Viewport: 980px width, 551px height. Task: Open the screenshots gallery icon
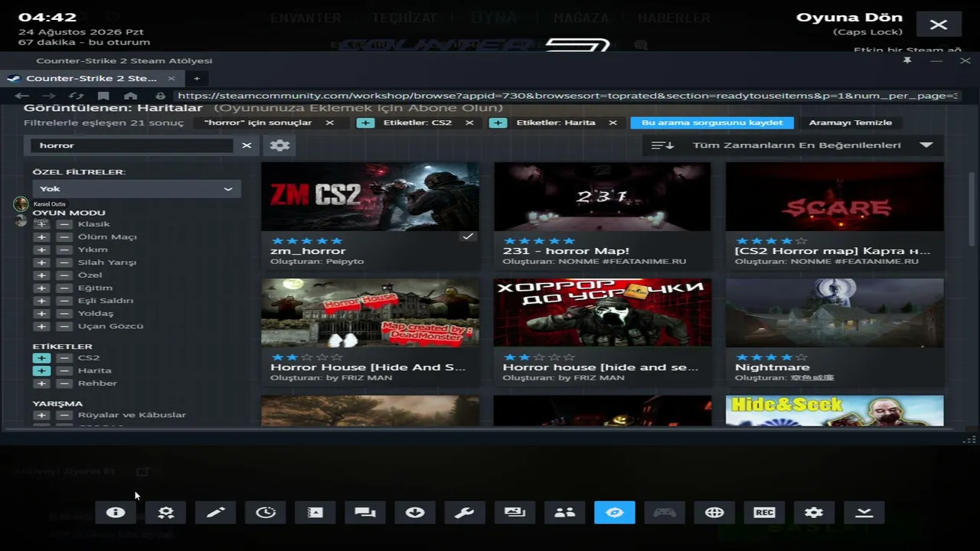(515, 513)
